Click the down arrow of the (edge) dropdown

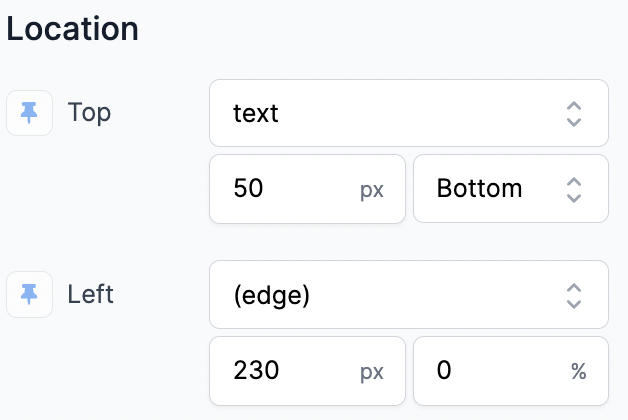574,304
